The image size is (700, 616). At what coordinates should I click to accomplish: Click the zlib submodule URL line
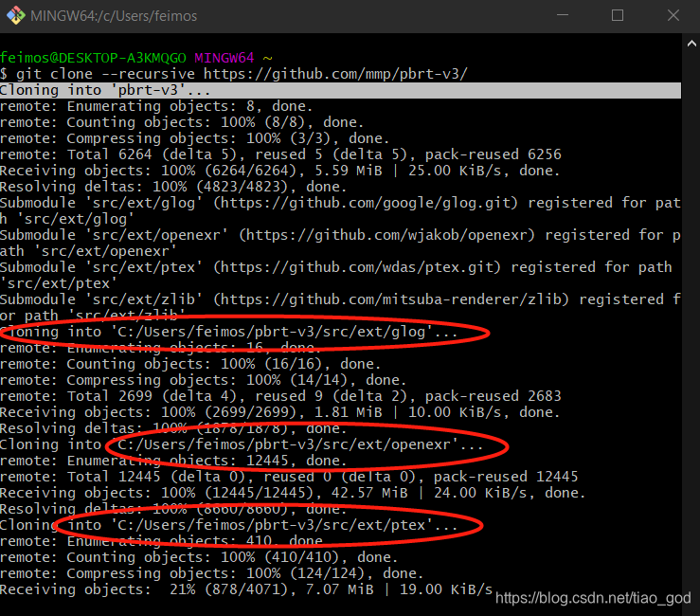(x=340, y=299)
